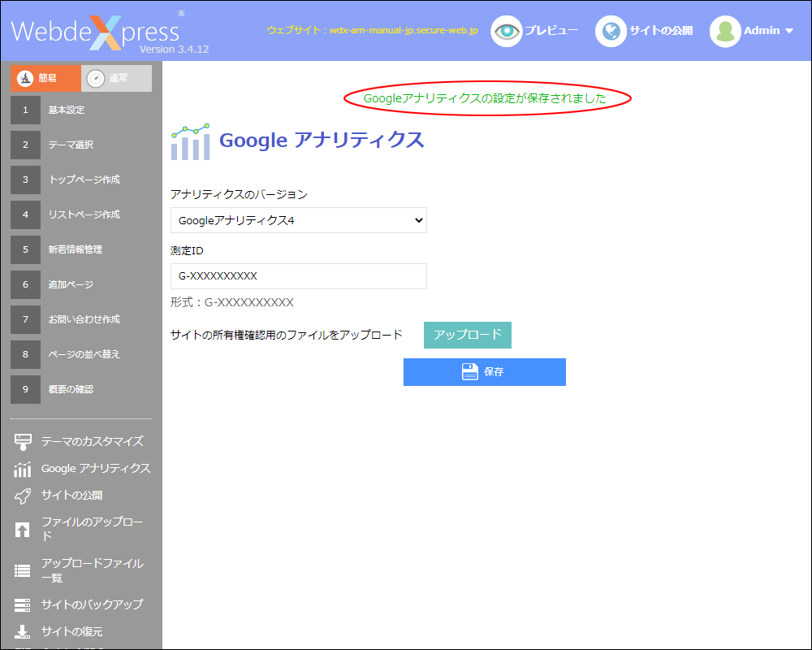Click the Admin user avatar icon
Image resolution: width=812 pixels, height=650 pixels.
725,31
